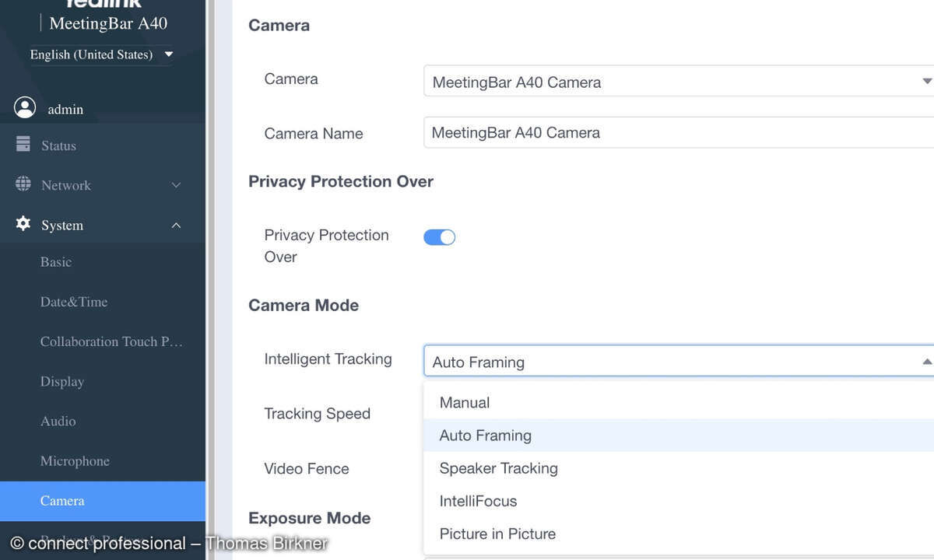Image resolution: width=934 pixels, height=560 pixels.
Task: Click the System gear icon
Action: [23, 224]
